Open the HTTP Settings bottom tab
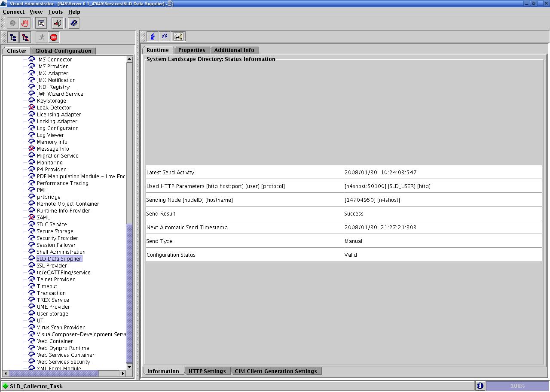This screenshot has width=550, height=392. pos(207,371)
